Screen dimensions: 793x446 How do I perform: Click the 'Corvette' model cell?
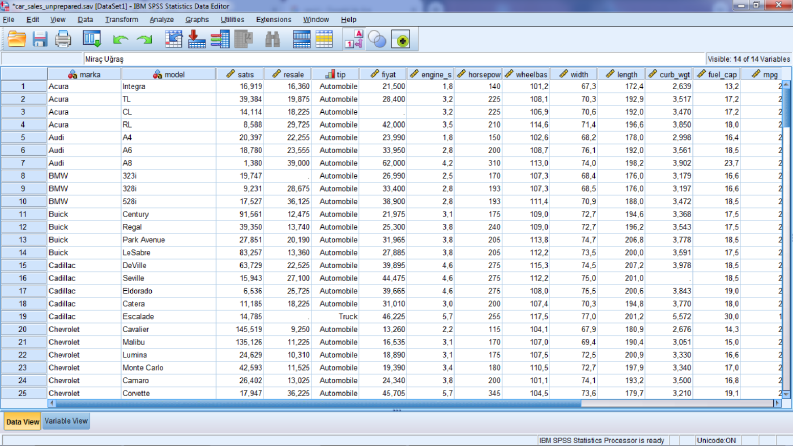(168, 393)
